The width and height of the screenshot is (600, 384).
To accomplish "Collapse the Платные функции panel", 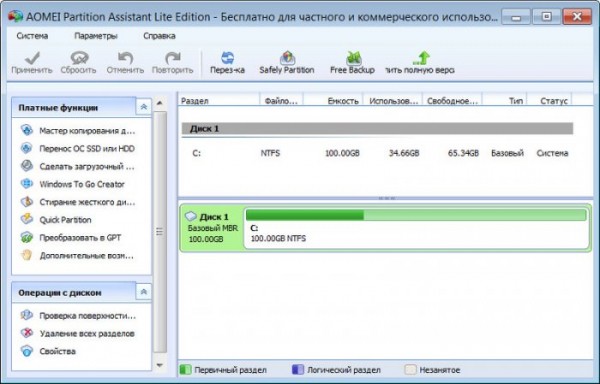I will pyautogui.click(x=144, y=107).
